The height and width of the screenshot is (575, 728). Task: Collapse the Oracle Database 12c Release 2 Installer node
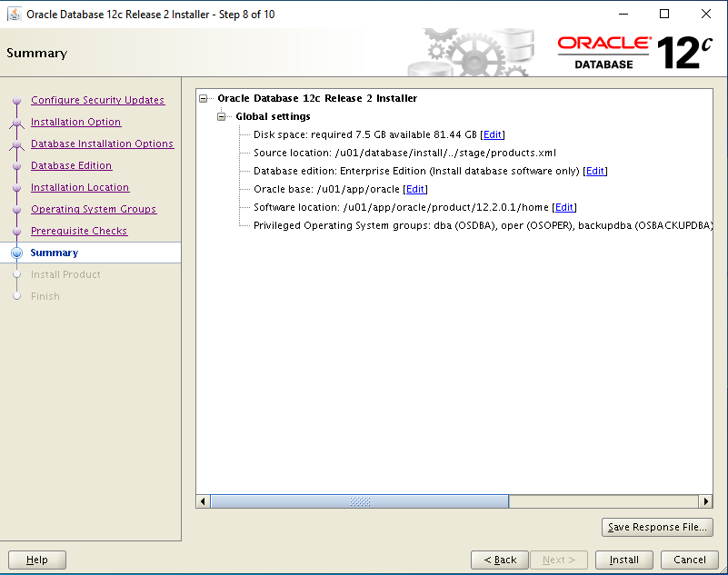(x=204, y=98)
